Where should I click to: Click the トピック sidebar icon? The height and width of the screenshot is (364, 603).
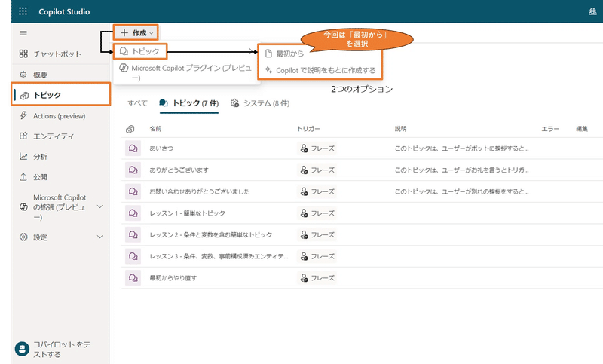pyautogui.click(x=24, y=95)
